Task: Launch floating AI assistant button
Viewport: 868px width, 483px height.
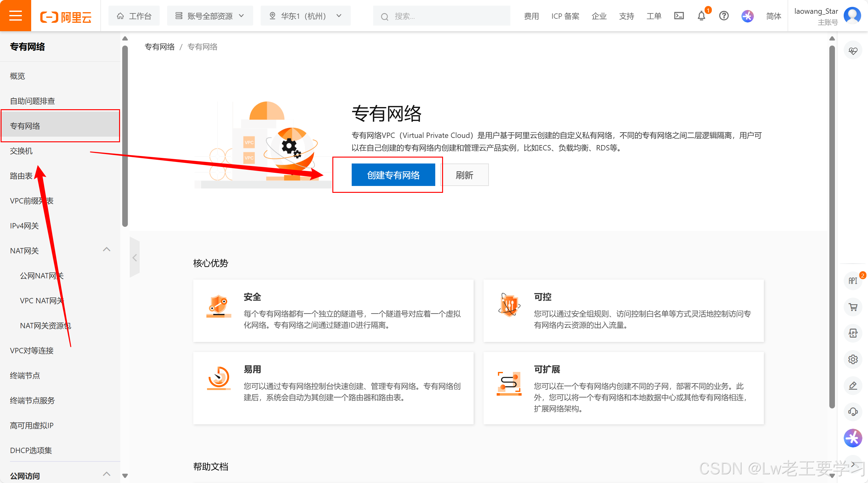Action: (852, 438)
